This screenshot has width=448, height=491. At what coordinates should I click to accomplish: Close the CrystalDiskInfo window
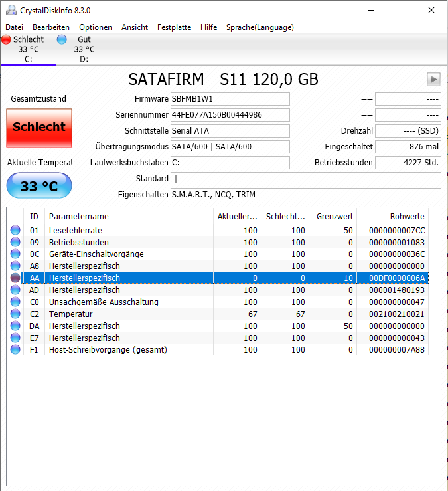coord(431,11)
